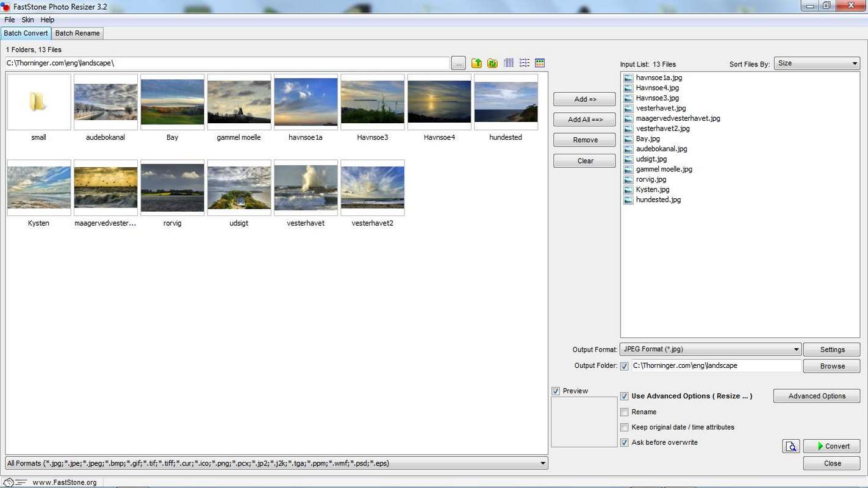Switch to thumbnails view
868x488 pixels.
(539, 63)
